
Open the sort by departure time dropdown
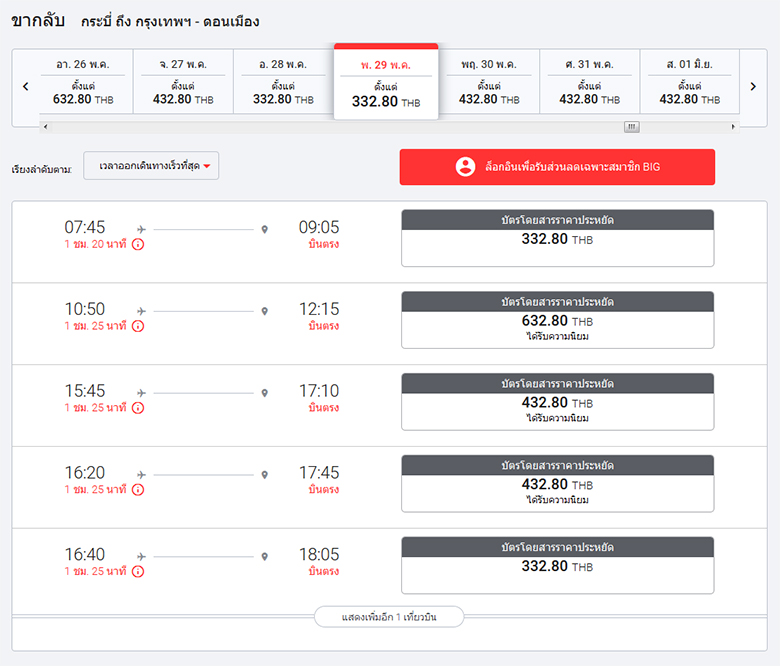[x=151, y=167]
